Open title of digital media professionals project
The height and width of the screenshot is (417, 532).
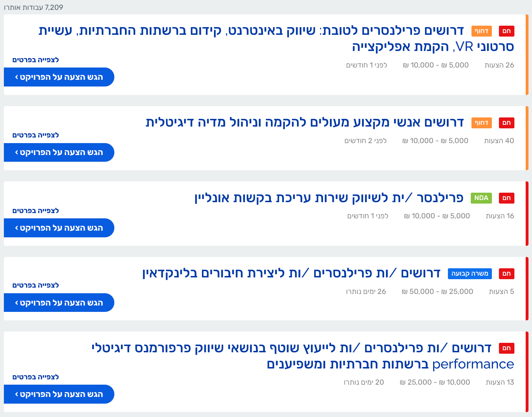coord(305,122)
